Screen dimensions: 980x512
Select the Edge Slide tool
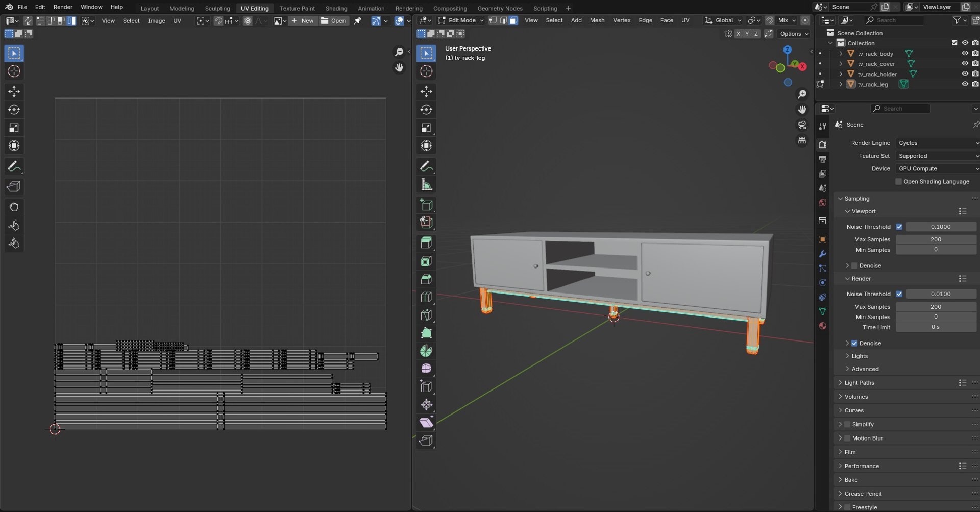coord(426,386)
